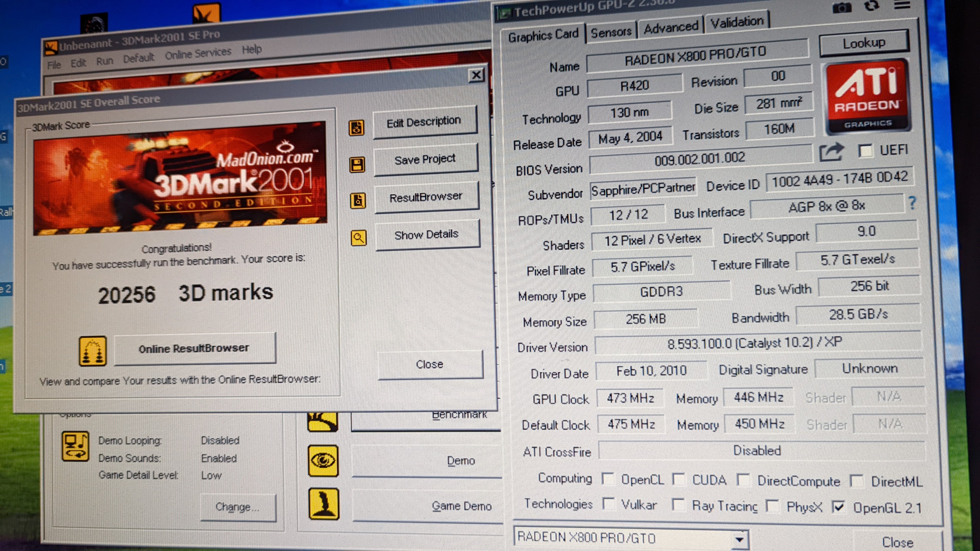Click the Bus Interface question mark
Viewport: 980px width, 551px height.
coord(912,203)
